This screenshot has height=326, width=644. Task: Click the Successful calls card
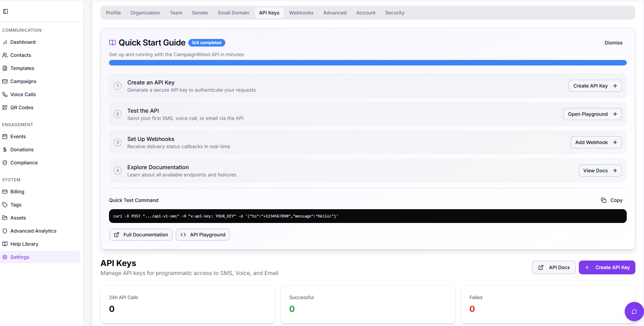pos(368,304)
